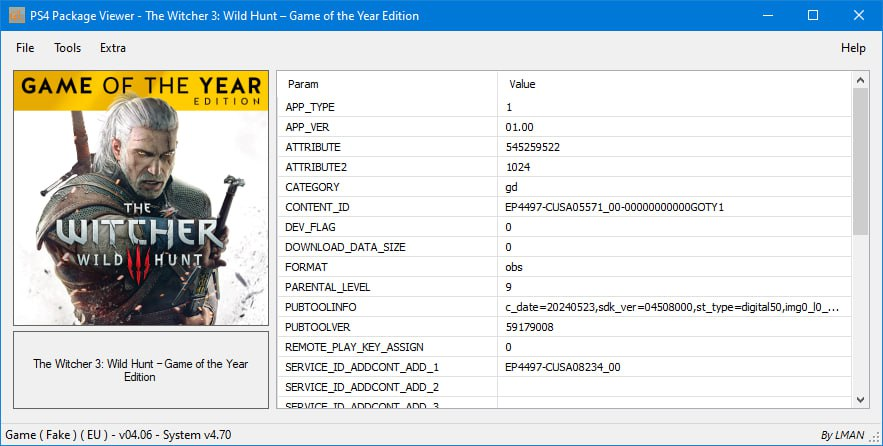Click the window resize grip in status bar

point(875,438)
